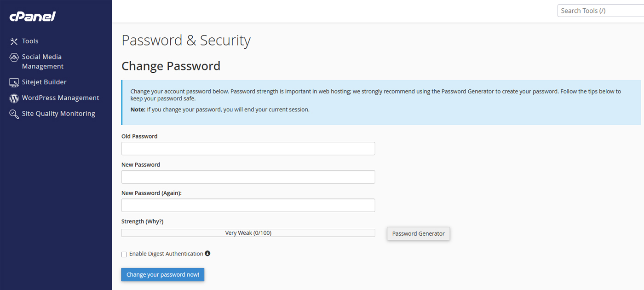Click the password strength meter bar
644x290 pixels.
coord(248,233)
